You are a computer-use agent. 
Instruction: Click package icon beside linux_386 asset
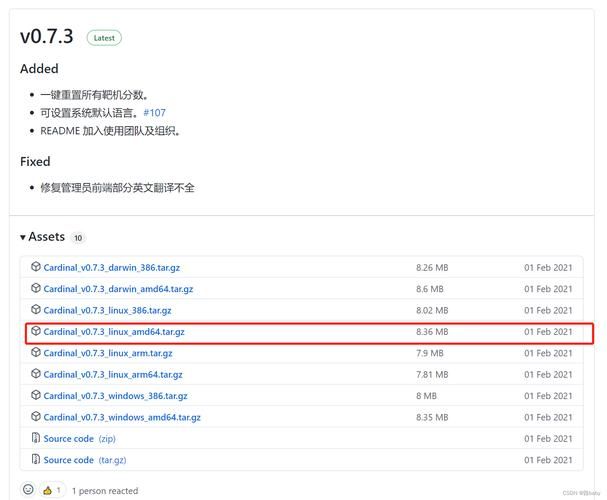[36, 309]
